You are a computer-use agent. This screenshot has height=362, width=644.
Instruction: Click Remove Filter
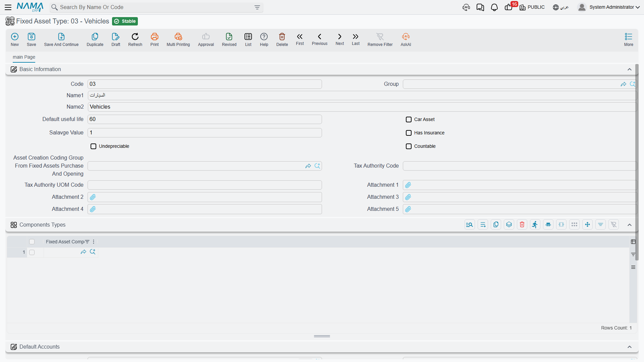[380, 40]
